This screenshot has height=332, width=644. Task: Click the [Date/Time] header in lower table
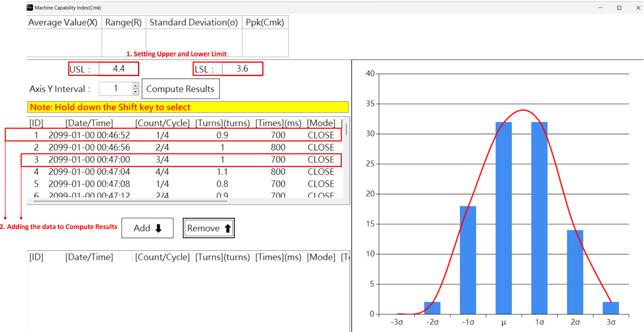pyautogui.click(x=89, y=257)
